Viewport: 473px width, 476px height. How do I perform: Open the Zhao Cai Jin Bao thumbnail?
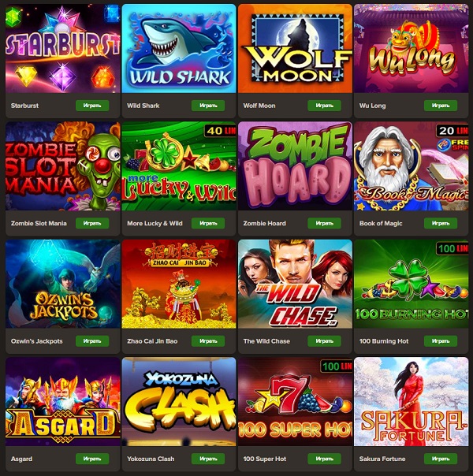coord(179,284)
